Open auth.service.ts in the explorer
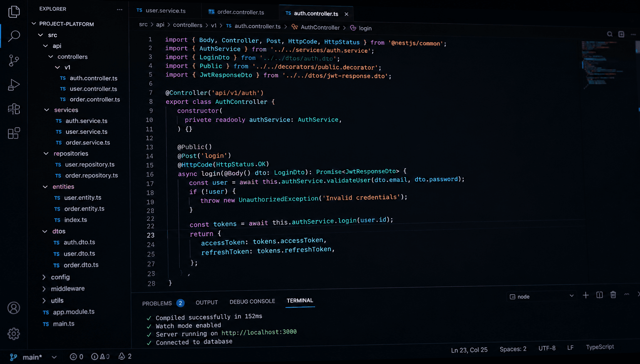640x364 pixels. pos(87,121)
